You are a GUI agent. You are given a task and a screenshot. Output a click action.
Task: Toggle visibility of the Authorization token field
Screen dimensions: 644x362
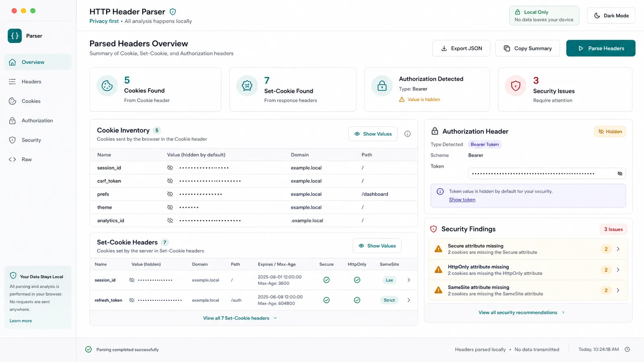(x=620, y=174)
